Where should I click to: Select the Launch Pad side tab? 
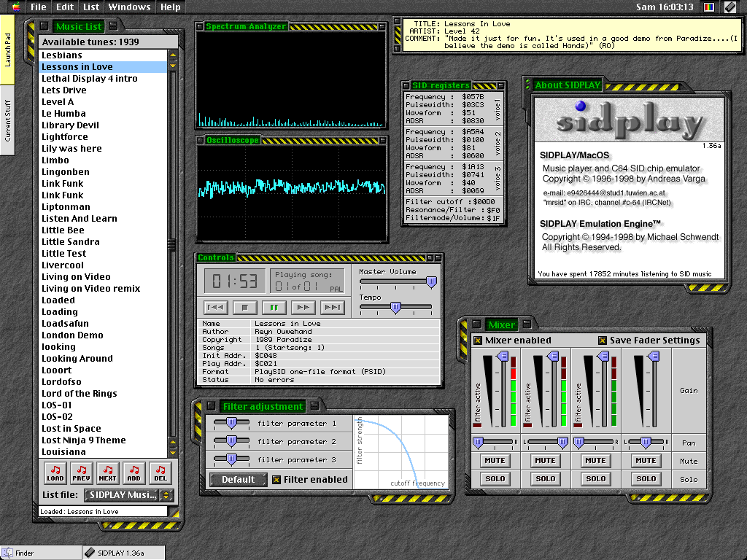click(7, 50)
